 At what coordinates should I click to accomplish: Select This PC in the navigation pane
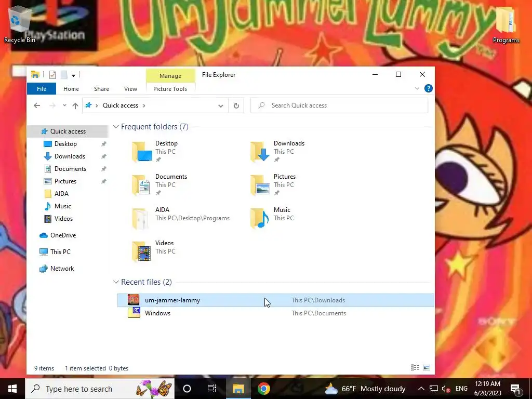(x=60, y=252)
